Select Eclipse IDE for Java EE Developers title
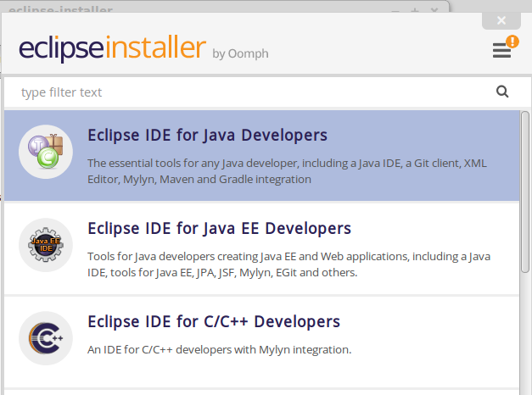 point(219,228)
